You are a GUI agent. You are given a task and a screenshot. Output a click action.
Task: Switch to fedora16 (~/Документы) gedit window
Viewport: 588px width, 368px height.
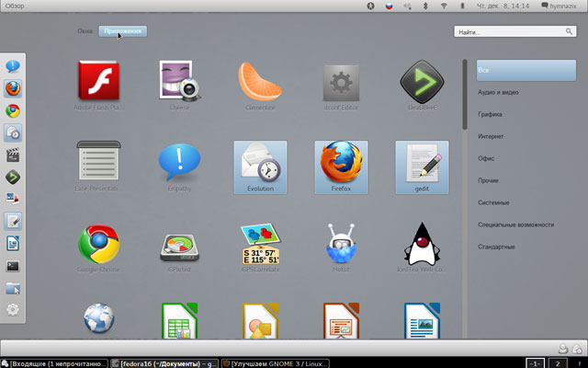click(x=164, y=363)
